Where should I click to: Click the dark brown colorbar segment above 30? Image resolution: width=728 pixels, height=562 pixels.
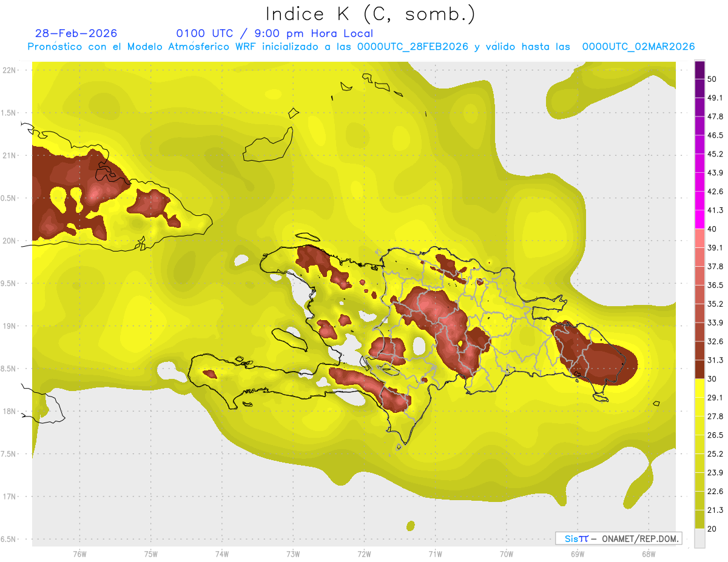point(700,369)
